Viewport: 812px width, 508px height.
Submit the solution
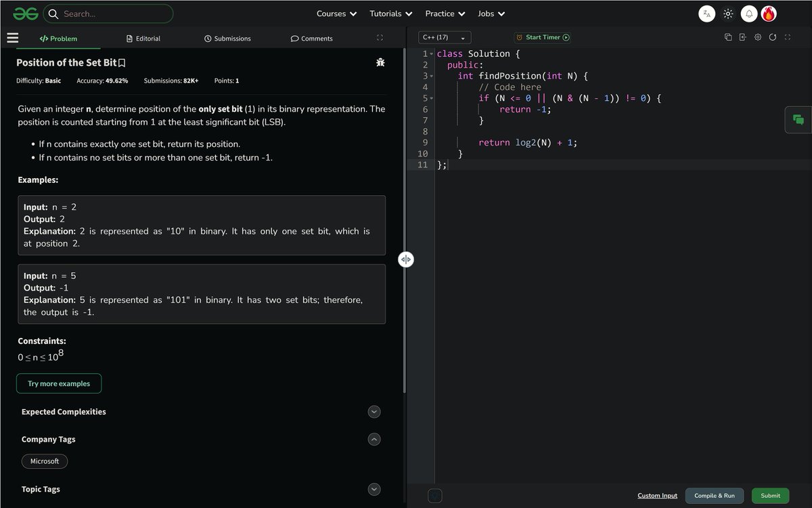[770, 496]
